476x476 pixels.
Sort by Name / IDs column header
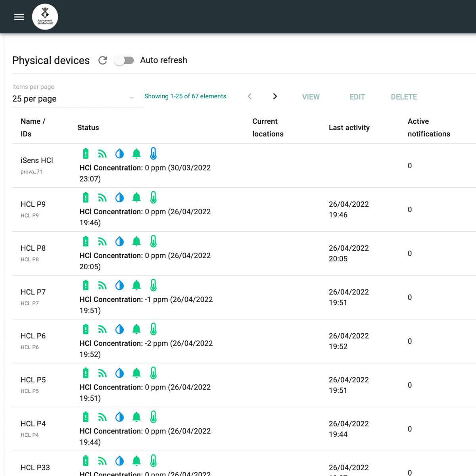33,128
